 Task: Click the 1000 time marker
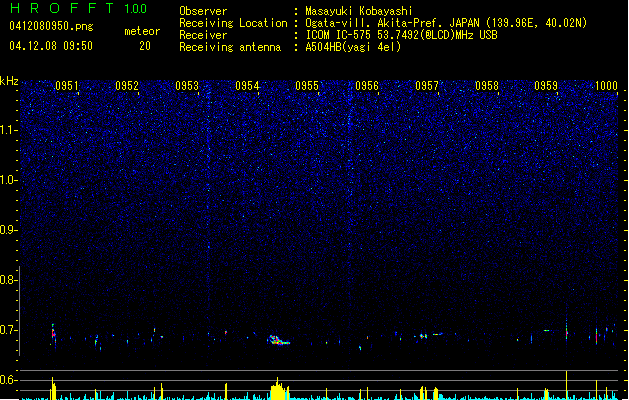(x=606, y=85)
